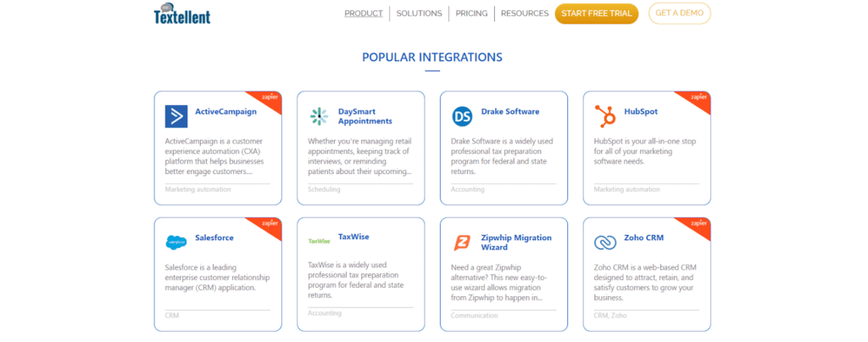Click the Popular Integrations heading

point(432,57)
